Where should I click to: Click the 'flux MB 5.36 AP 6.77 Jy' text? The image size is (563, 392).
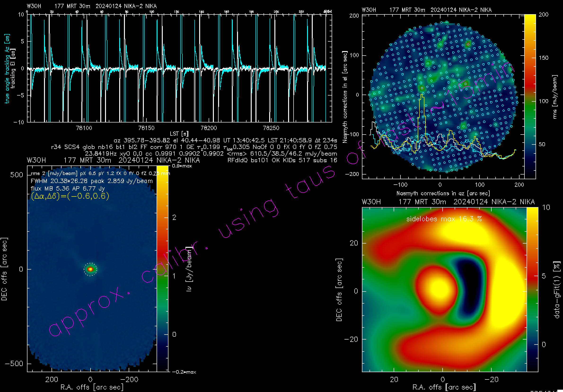67,188
